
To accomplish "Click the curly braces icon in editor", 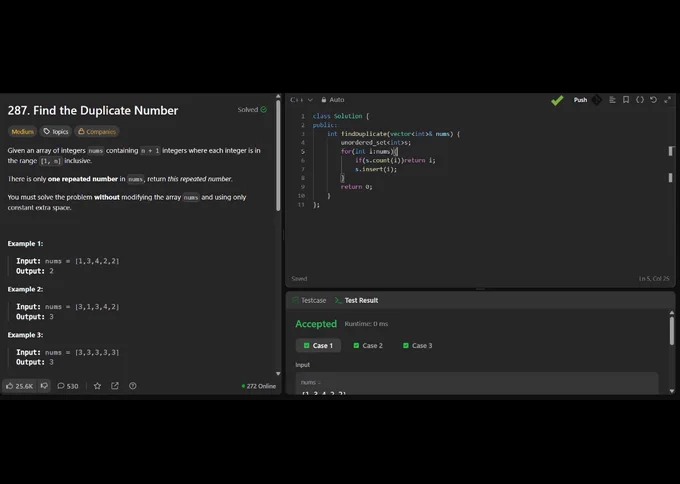I will pyautogui.click(x=640, y=100).
